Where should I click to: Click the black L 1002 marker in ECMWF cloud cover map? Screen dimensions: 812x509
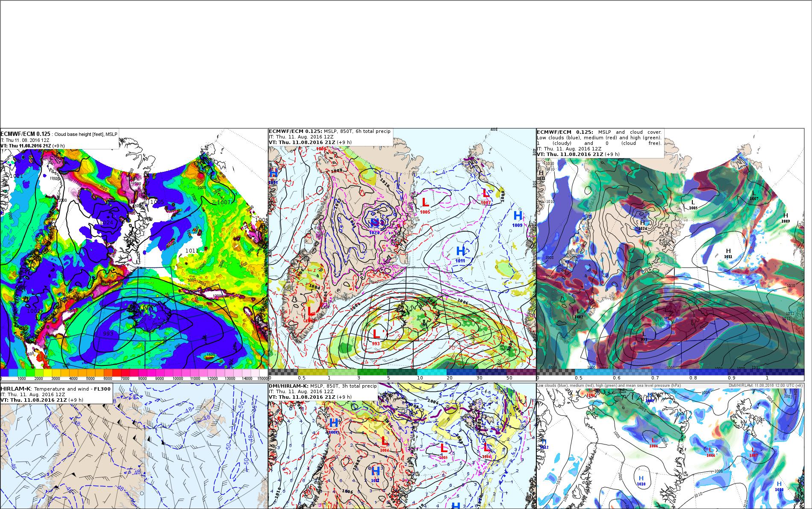(x=579, y=314)
